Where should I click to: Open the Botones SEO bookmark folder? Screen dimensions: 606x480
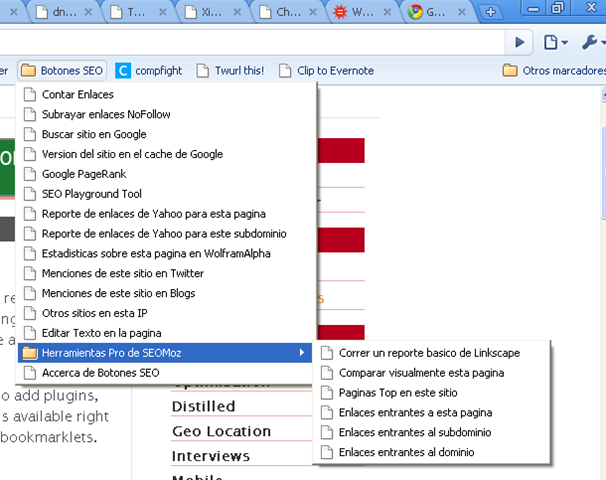point(62,71)
